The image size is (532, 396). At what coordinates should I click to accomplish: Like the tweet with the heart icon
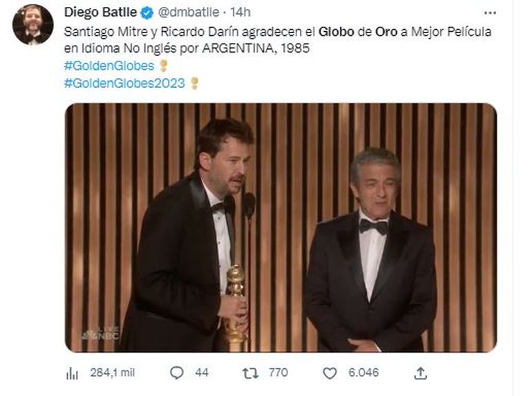click(330, 373)
